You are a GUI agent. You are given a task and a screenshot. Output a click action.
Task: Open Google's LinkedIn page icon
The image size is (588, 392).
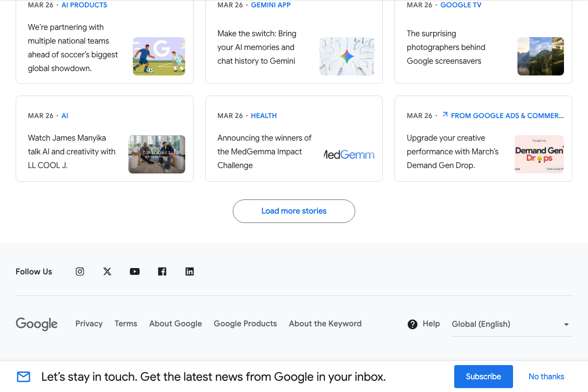(x=190, y=271)
